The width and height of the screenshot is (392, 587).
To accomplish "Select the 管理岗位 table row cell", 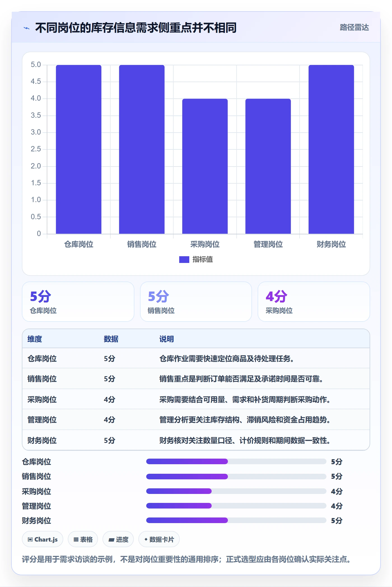I will 42,420.
